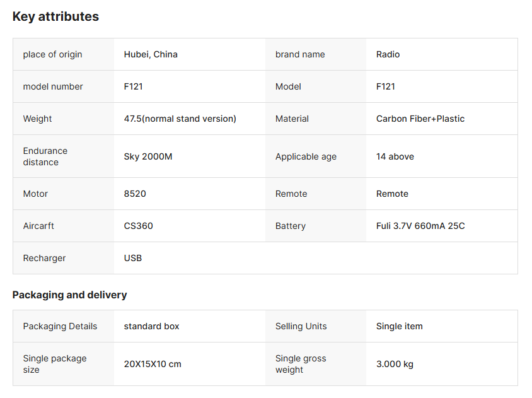Click the Recharger USB value
532x398 pixels.
click(x=132, y=258)
